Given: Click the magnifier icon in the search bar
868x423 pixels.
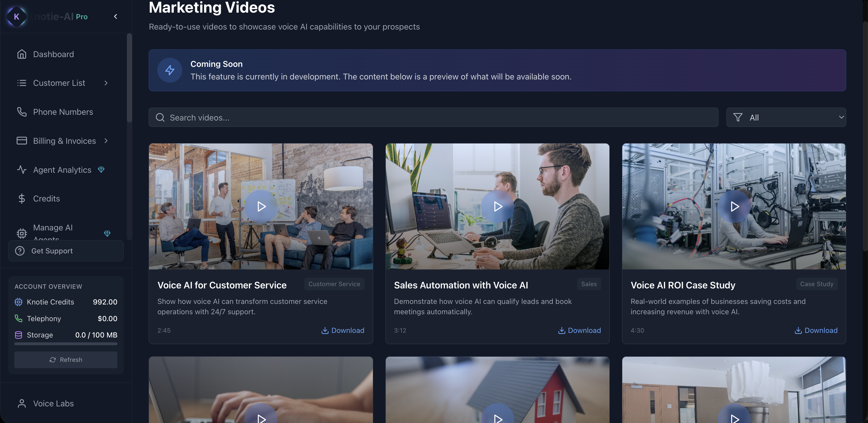Looking at the screenshot, I should pos(160,118).
